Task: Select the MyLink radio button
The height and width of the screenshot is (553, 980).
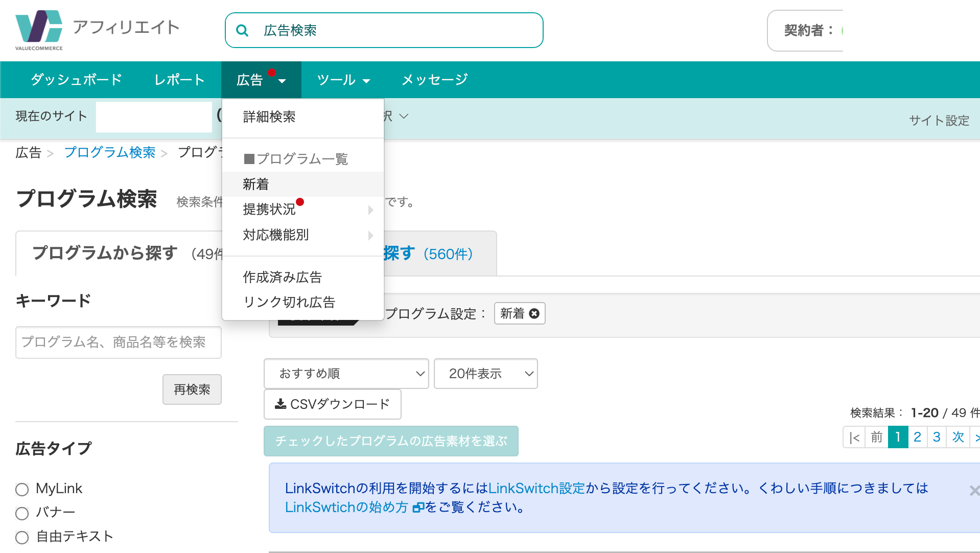Action: [x=22, y=490]
